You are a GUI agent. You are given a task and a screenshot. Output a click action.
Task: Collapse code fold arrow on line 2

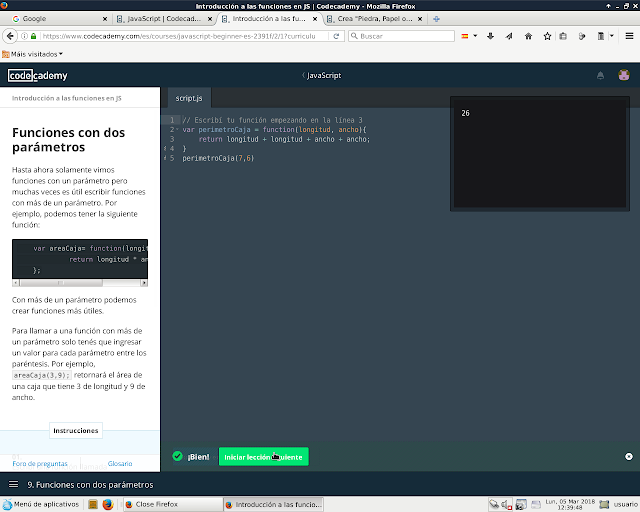coord(177,129)
